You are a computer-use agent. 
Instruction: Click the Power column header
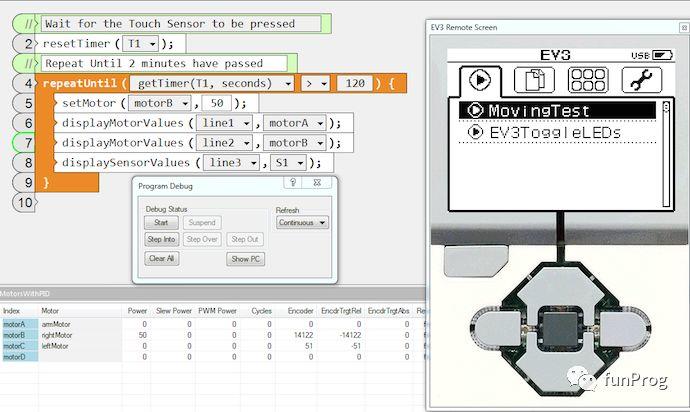(137, 311)
